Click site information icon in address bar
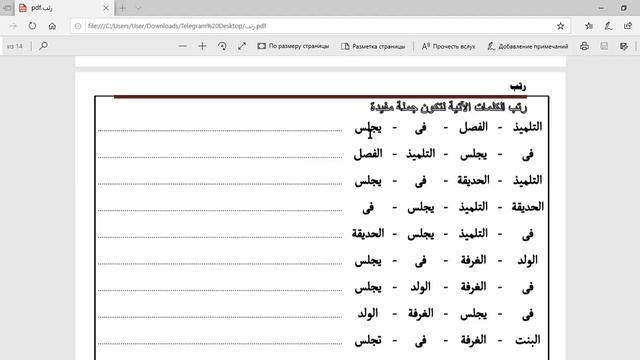Viewport: 640px width, 360px height. (x=78, y=26)
